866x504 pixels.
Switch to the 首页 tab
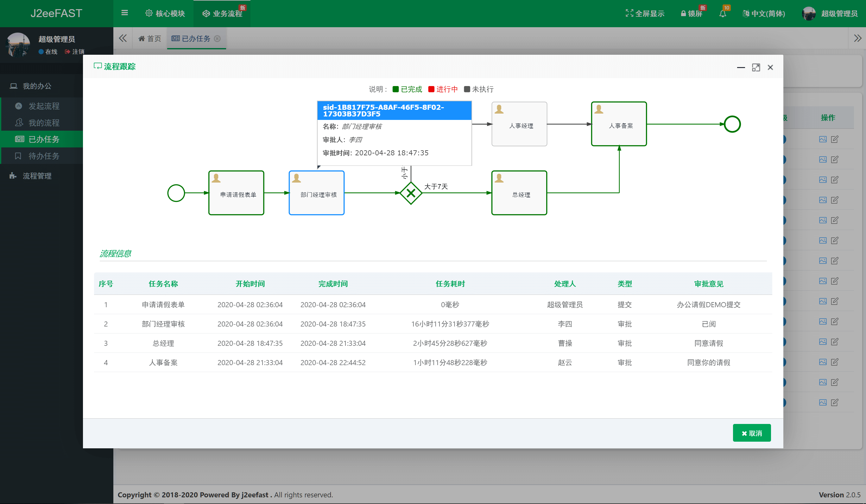tap(150, 39)
